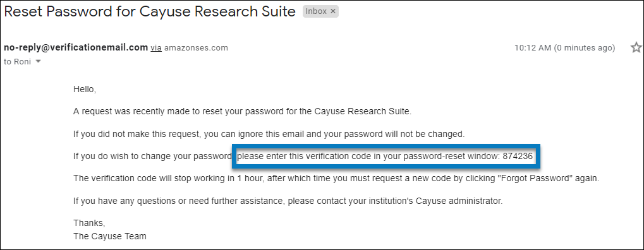Click the Reset Password email subject title
Viewport: 644px width, 250px height.
(150, 11)
